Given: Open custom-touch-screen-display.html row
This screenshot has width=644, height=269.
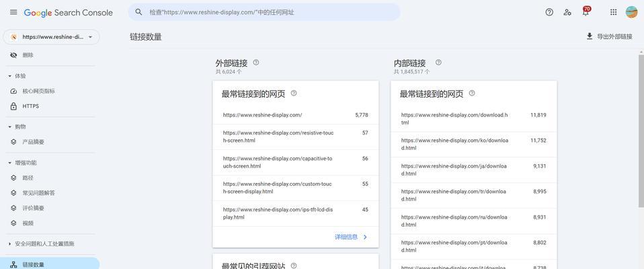Looking at the screenshot, I should (295, 188).
